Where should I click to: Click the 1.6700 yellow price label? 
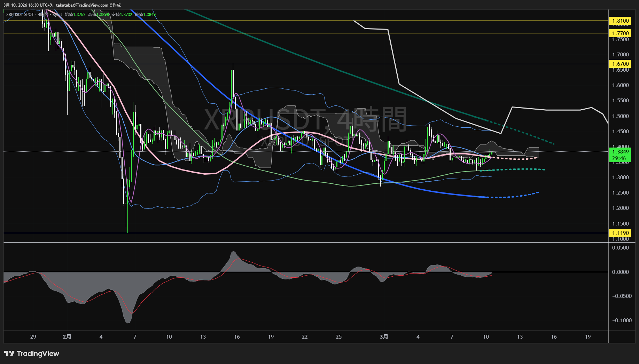point(620,64)
